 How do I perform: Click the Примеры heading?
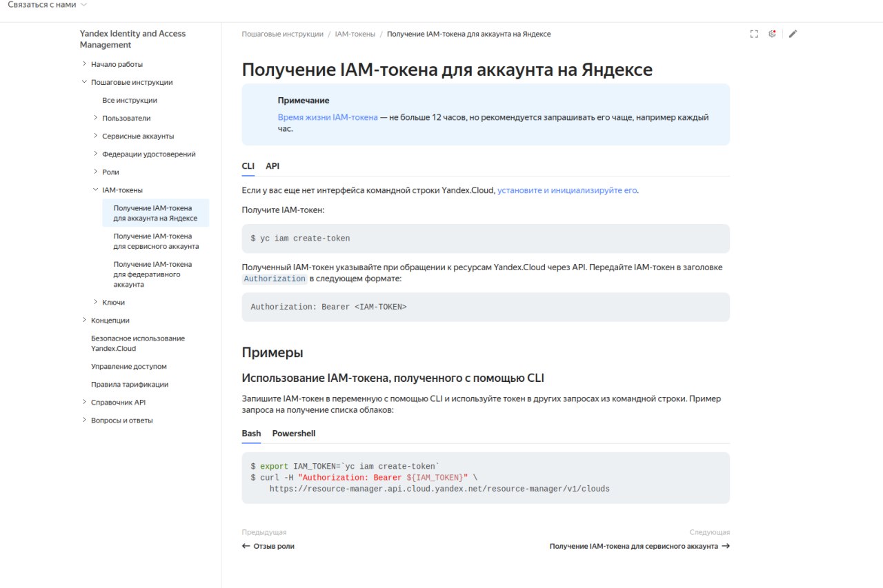(272, 352)
